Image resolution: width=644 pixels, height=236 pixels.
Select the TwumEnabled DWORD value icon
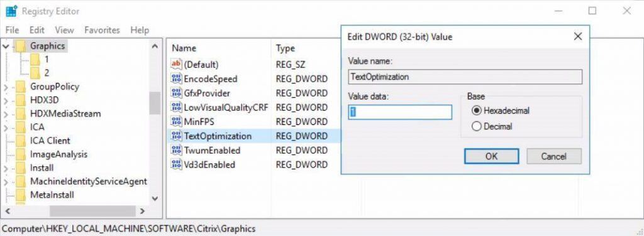tap(176, 151)
